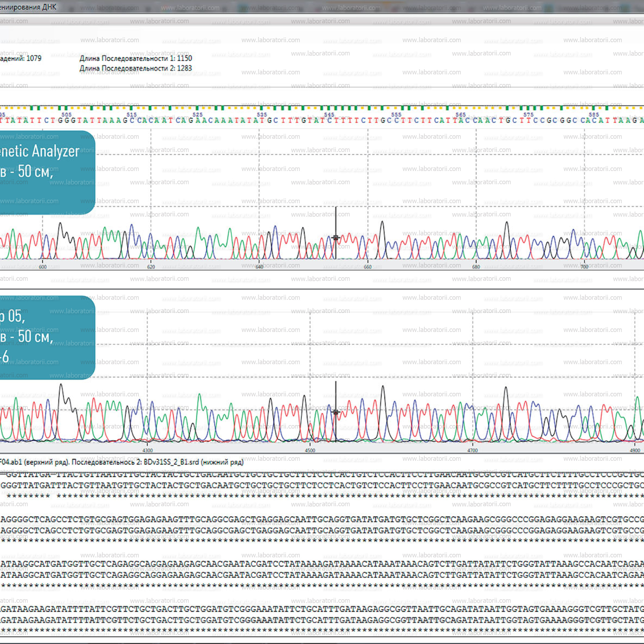The image size is (644, 644).
Task: Click the alignment row starting GATAAGAAGATATTT
Action: click(322, 609)
